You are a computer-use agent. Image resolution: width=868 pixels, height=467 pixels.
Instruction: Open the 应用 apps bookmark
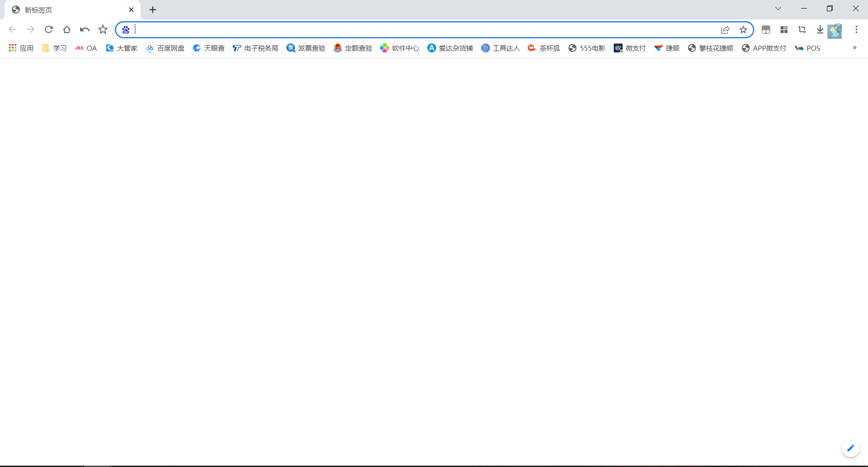[x=21, y=48]
